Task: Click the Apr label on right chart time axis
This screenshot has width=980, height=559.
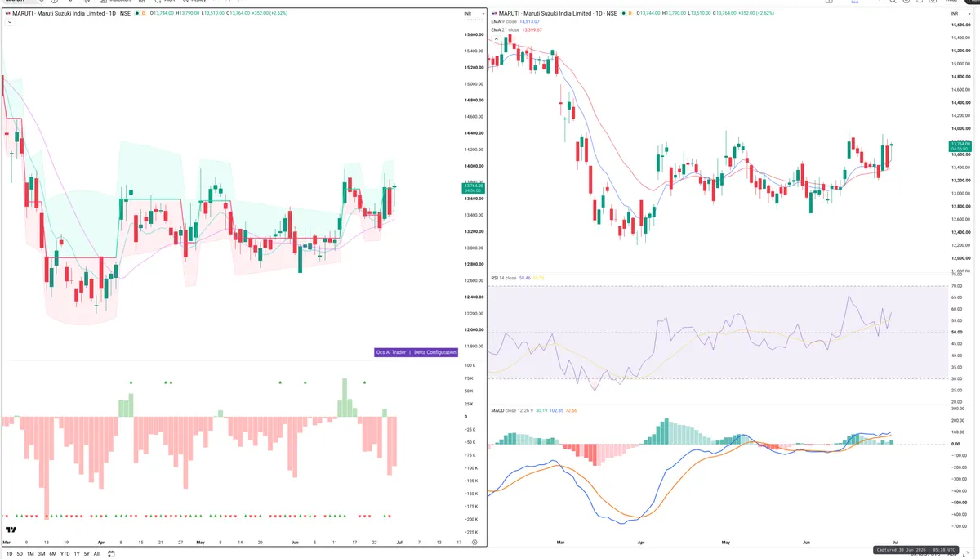Action: (641, 543)
